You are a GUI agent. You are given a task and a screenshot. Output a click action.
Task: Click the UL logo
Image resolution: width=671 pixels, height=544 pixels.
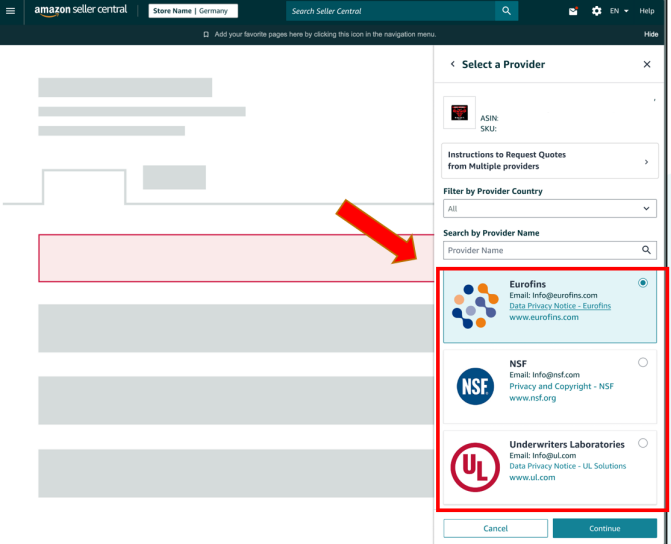point(475,467)
